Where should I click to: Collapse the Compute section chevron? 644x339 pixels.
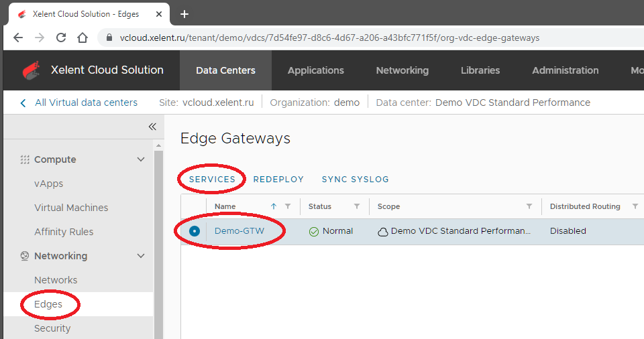tap(141, 159)
